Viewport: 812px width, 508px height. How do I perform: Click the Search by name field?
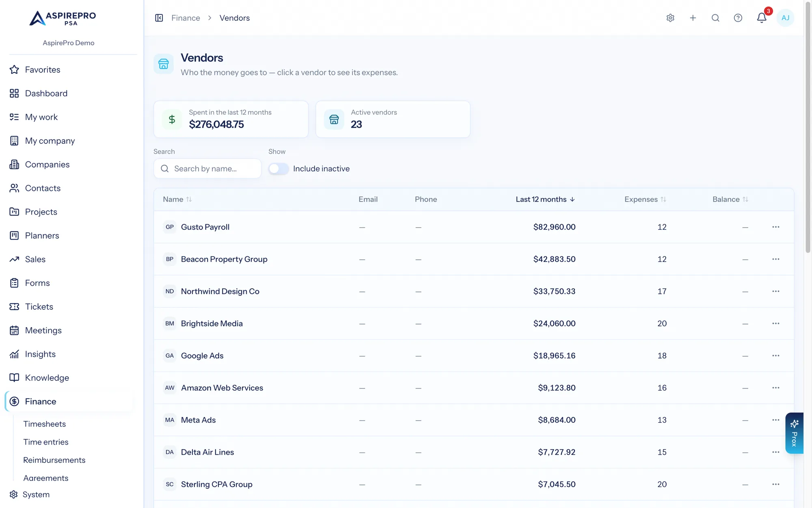click(207, 169)
